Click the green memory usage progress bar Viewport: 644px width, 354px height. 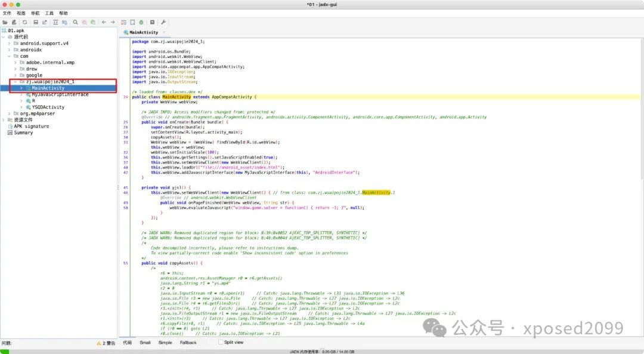[x=5, y=352]
